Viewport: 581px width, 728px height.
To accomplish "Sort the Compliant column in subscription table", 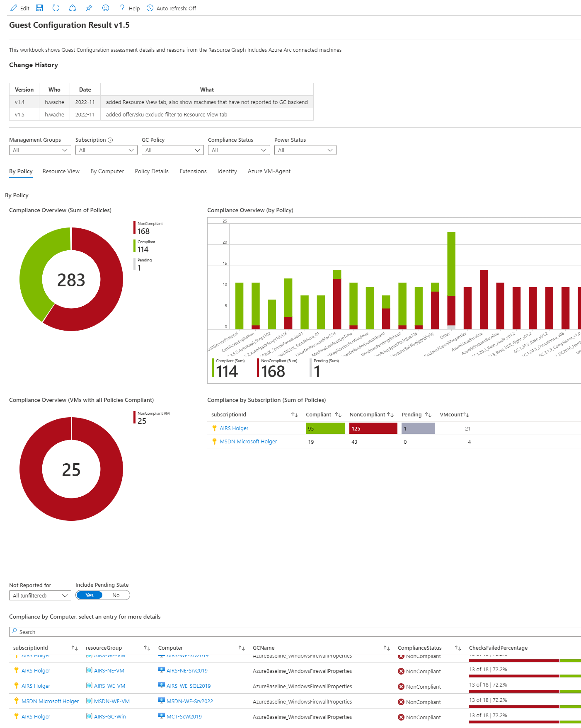I will coord(338,415).
